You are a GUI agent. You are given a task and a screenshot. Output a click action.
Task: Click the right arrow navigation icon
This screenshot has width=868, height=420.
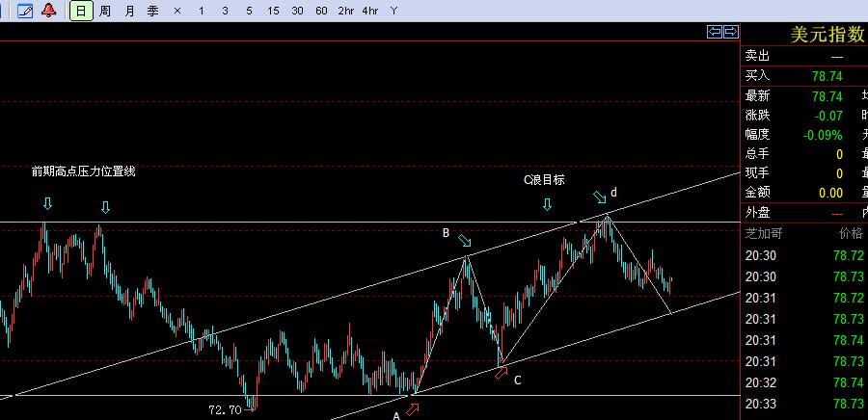(731, 32)
